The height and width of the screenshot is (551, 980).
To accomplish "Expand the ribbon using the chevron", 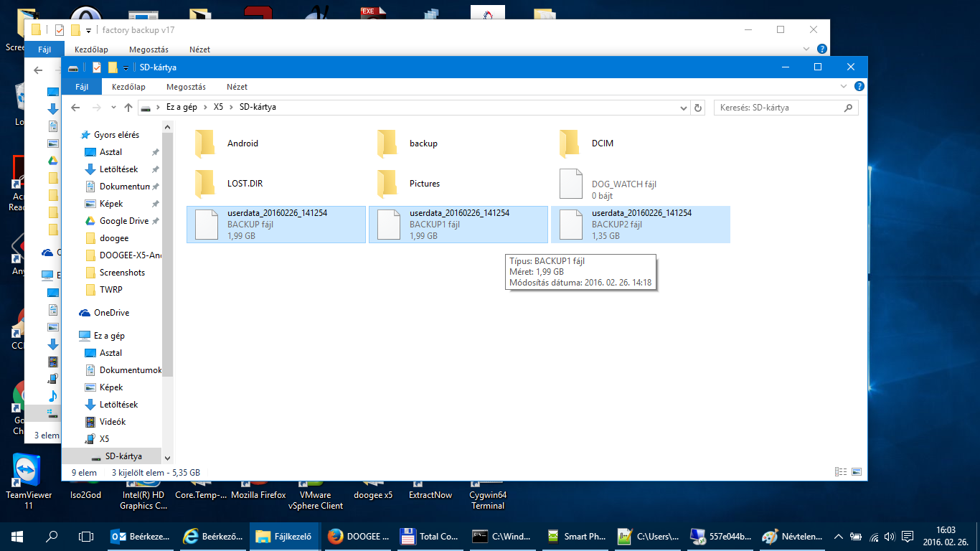I will pos(844,86).
